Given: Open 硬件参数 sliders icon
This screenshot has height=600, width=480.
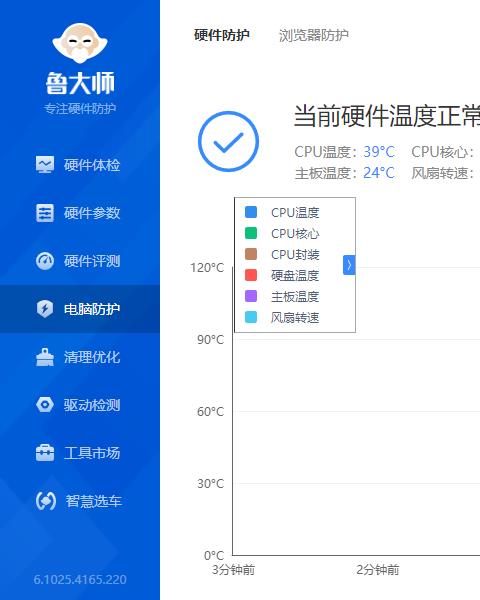Looking at the screenshot, I should tap(45, 213).
